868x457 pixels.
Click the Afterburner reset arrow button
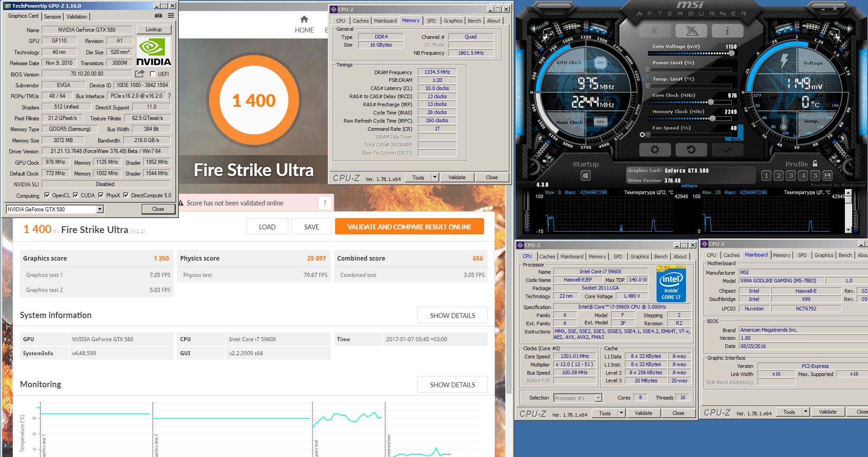[x=691, y=149]
